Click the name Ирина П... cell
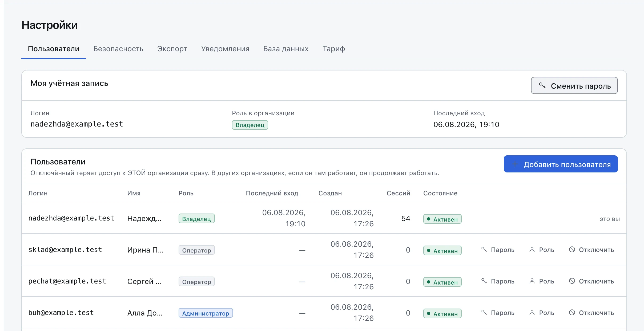The height and width of the screenshot is (331, 644). pyautogui.click(x=145, y=250)
